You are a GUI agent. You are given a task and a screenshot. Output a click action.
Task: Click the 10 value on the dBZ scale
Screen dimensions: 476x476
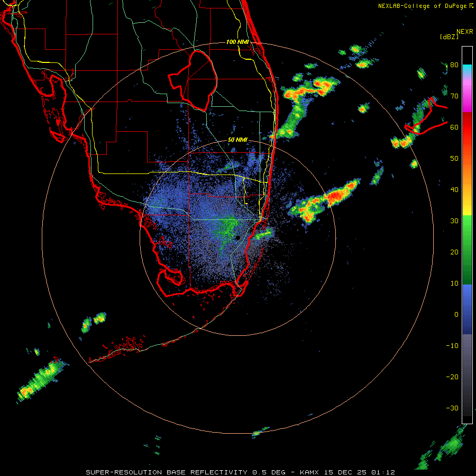click(x=454, y=283)
